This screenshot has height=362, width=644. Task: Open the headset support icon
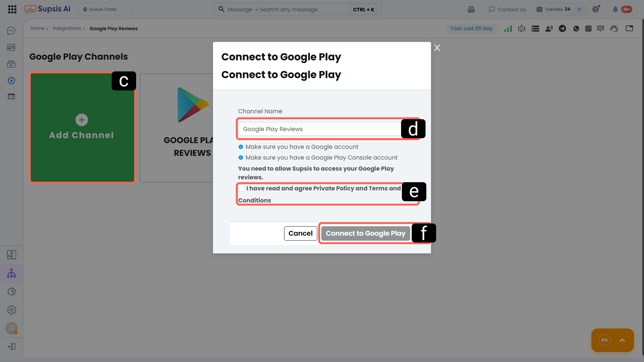614,29
